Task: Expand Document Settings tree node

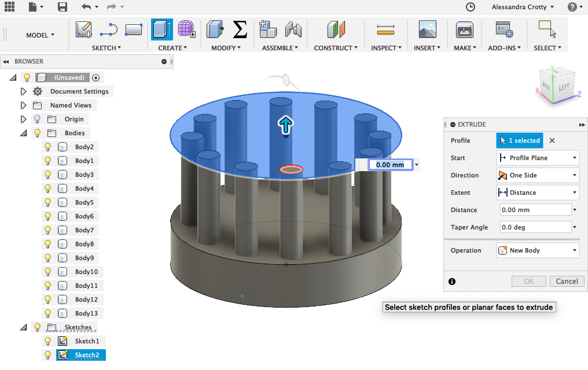Action: pyautogui.click(x=23, y=91)
